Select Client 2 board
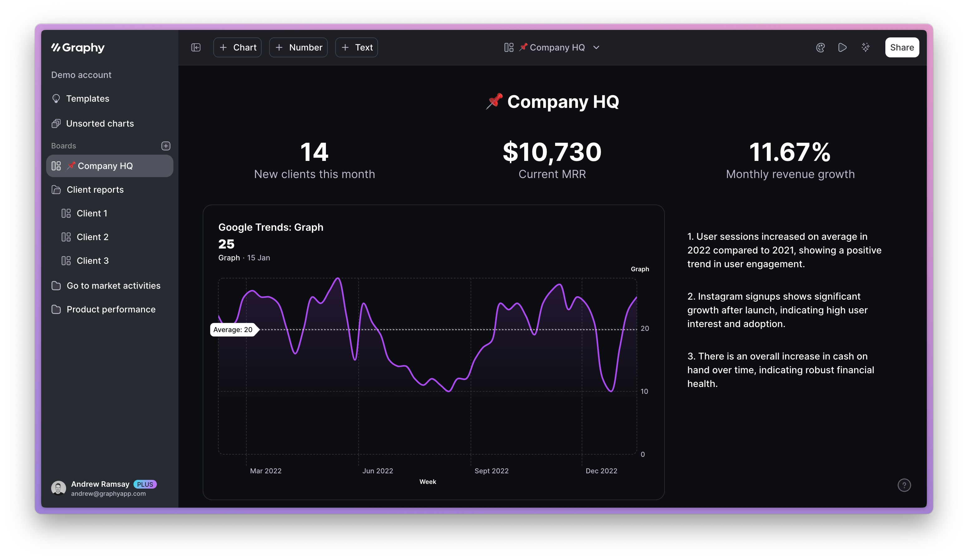 (92, 237)
